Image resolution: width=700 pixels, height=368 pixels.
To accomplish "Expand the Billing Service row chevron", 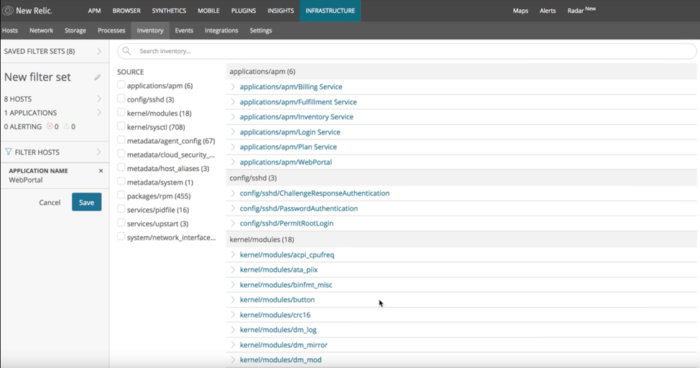I will point(233,87).
